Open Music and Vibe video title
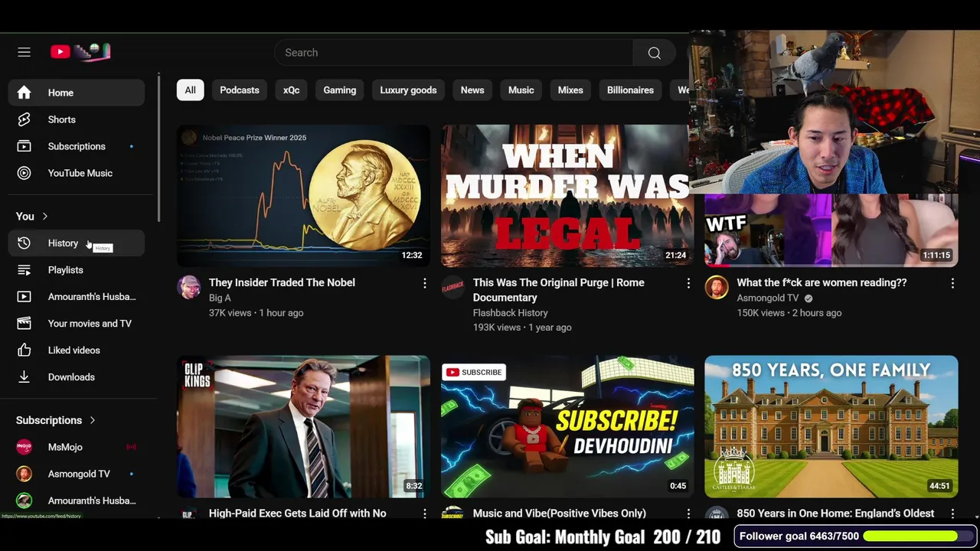 pos(560,514)
